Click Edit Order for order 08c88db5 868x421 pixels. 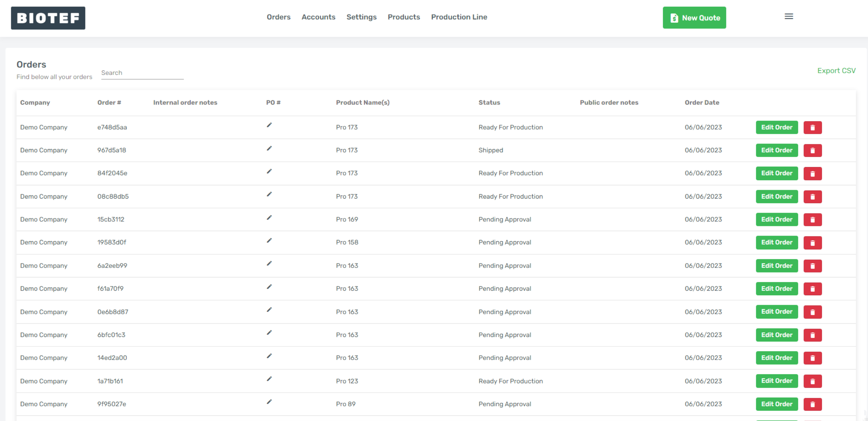tap(777, 196)
